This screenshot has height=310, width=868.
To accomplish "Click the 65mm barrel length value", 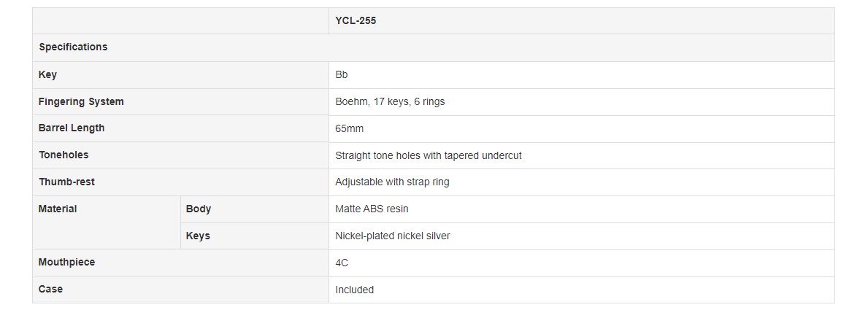I will click(349, 128).
